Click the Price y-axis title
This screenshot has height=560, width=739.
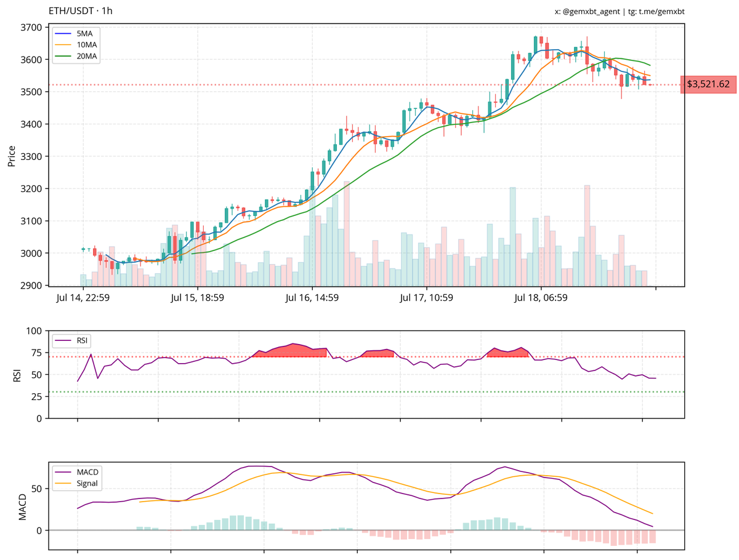point(11,155)
